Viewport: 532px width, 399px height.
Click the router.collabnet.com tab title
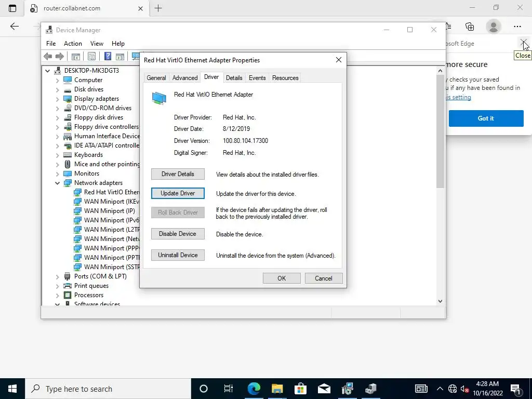[72, 8]
